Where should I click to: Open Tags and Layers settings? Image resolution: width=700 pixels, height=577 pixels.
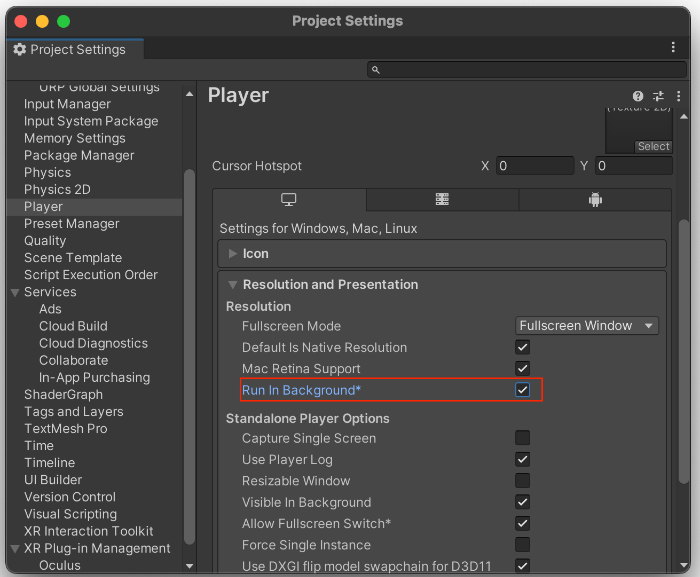(74, 411)
